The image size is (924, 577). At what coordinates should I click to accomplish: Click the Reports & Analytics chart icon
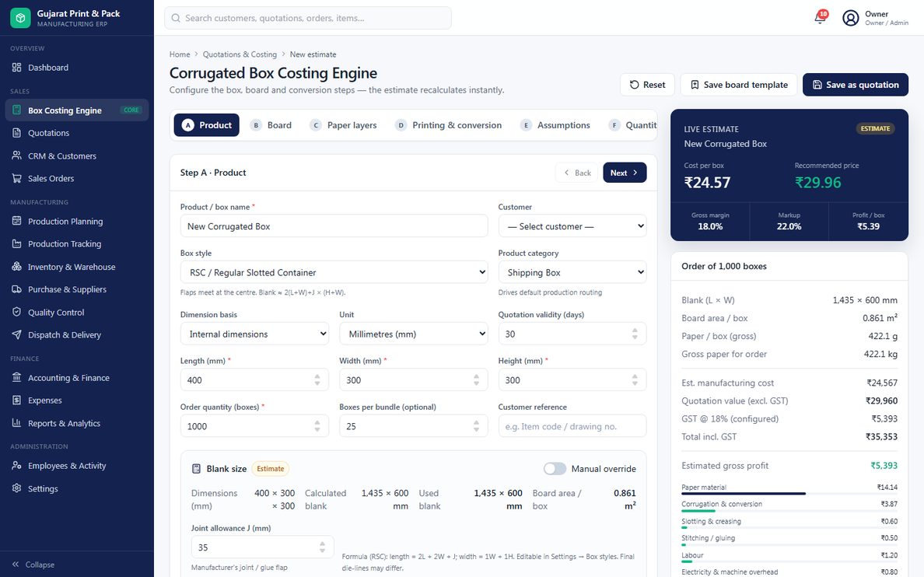pyautogui.click(x=16, y=422)
